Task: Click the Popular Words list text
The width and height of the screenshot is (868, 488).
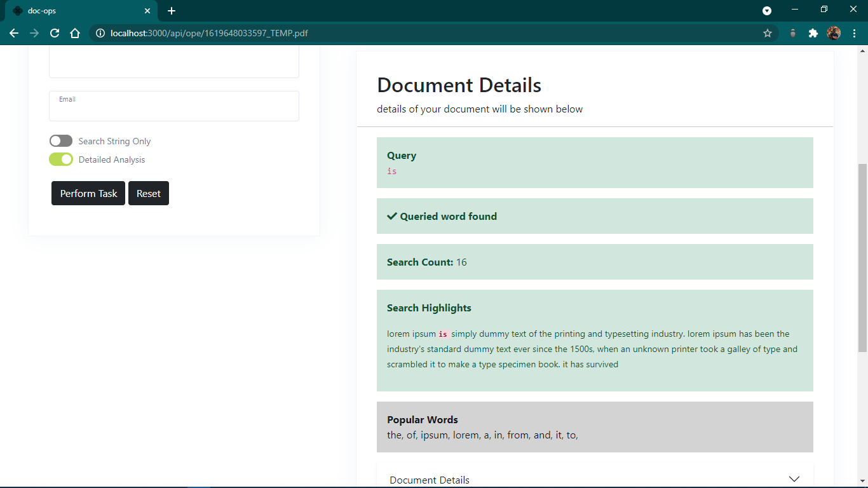Action: tap(483, 435)
